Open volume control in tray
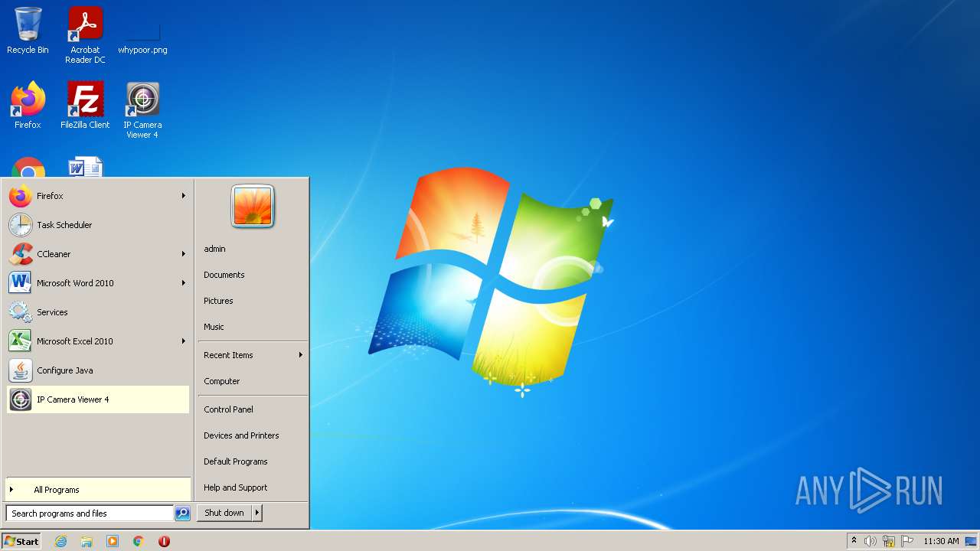 coord(871,541)
